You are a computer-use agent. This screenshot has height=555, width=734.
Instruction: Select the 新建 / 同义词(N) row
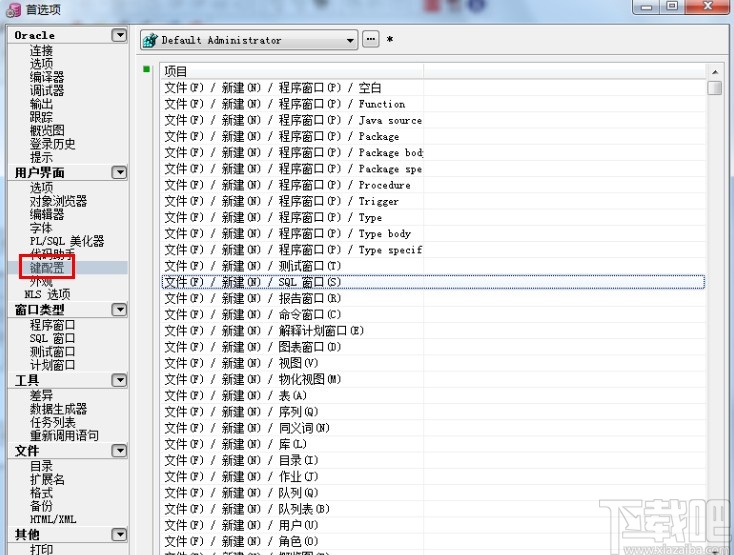click(433, 428)
